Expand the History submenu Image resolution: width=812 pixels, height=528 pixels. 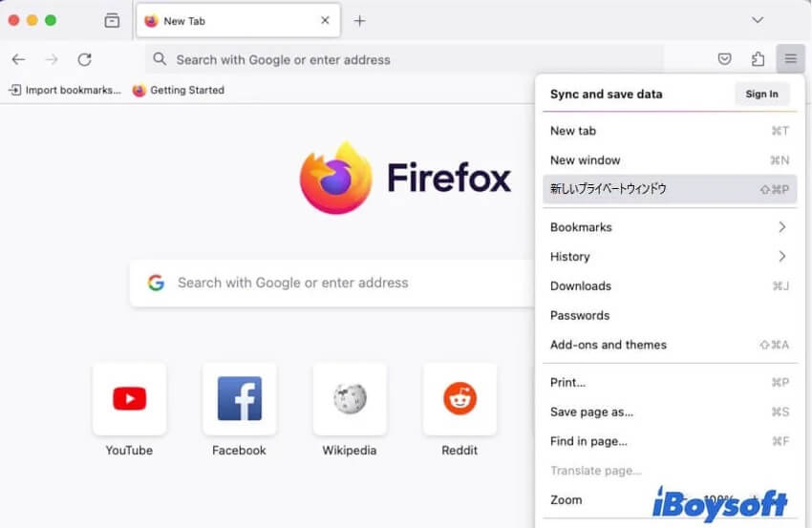(x=669, y=257)
